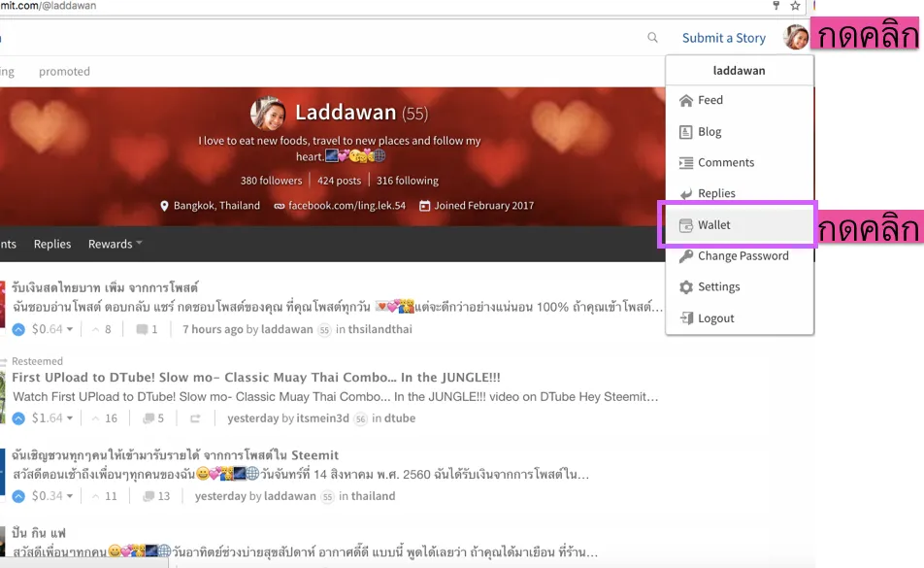Open comments icon showing 5 replies
The image size is (924, 568).
pyautogui.click(x=148, y=418)
